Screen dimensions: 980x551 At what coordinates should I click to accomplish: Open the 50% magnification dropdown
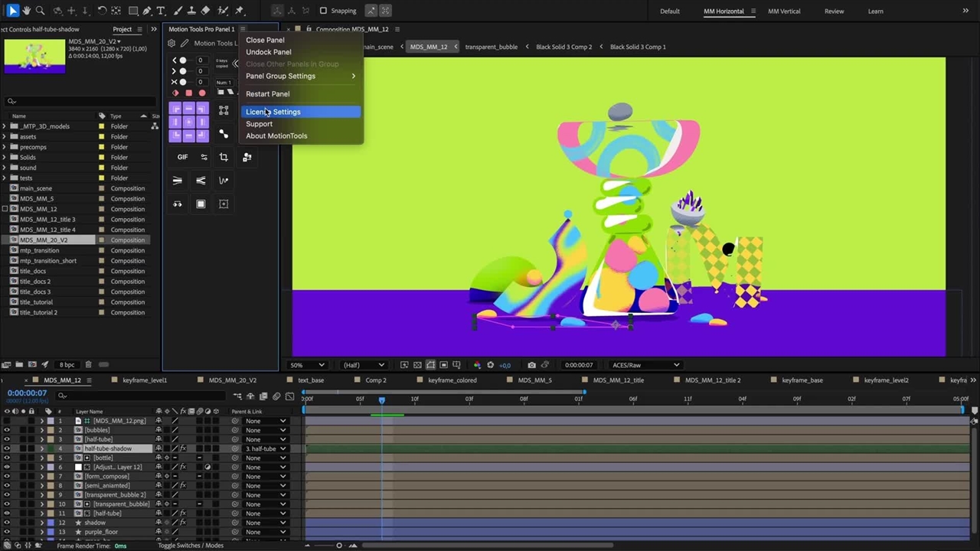(307, 365)
